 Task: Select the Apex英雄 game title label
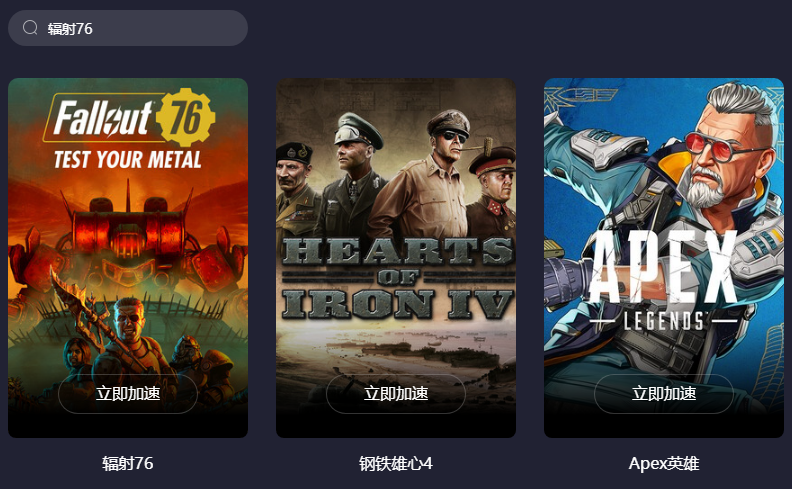664,463
